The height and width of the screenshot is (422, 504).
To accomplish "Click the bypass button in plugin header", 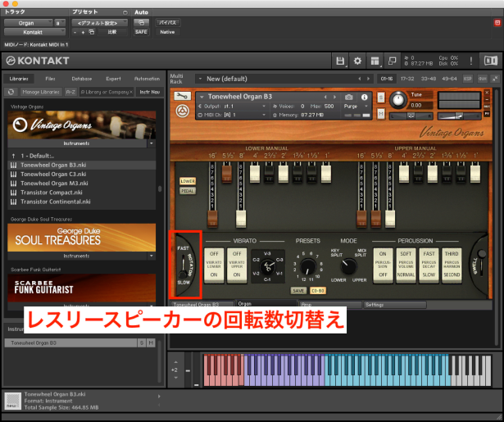I will point(167,22).
